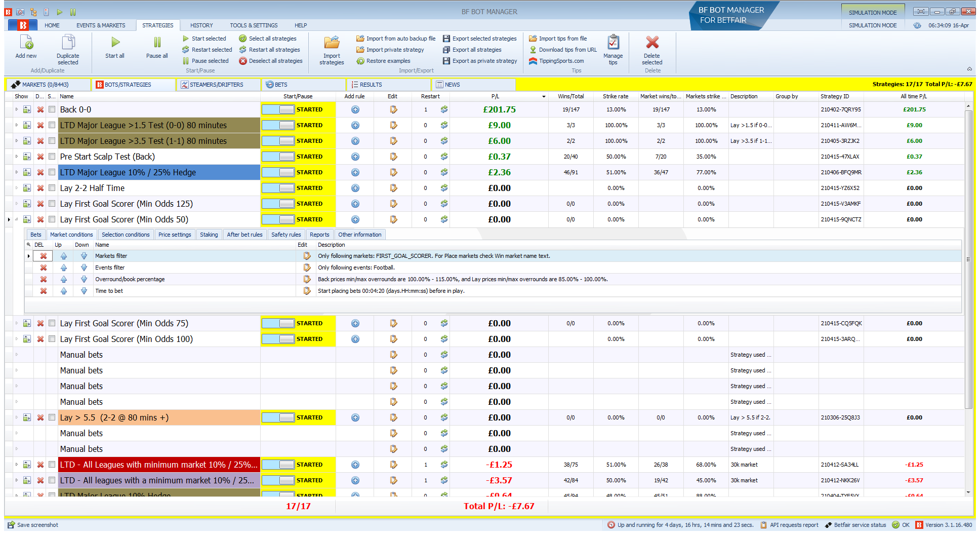The width and height of the screenshot is (980, 535).
Task: Toggle Start/Pause switch for Back 0-0
Action: (x=278, y=109)
